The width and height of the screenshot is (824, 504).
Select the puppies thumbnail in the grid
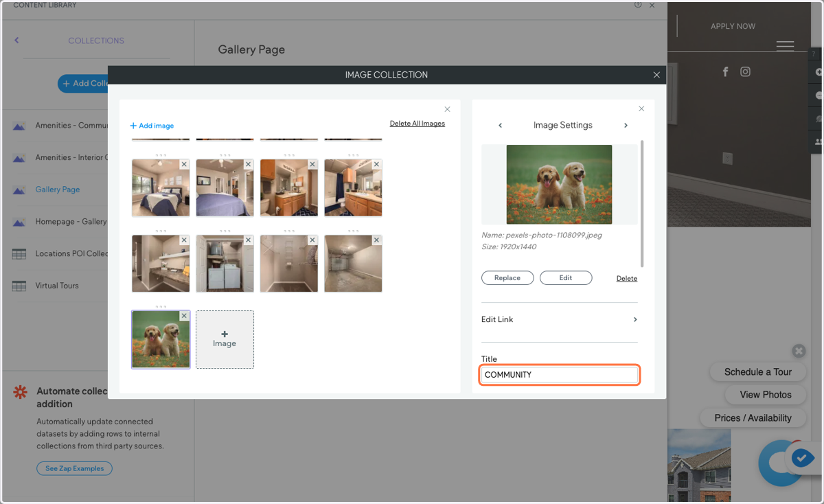[x=161, y=339]
